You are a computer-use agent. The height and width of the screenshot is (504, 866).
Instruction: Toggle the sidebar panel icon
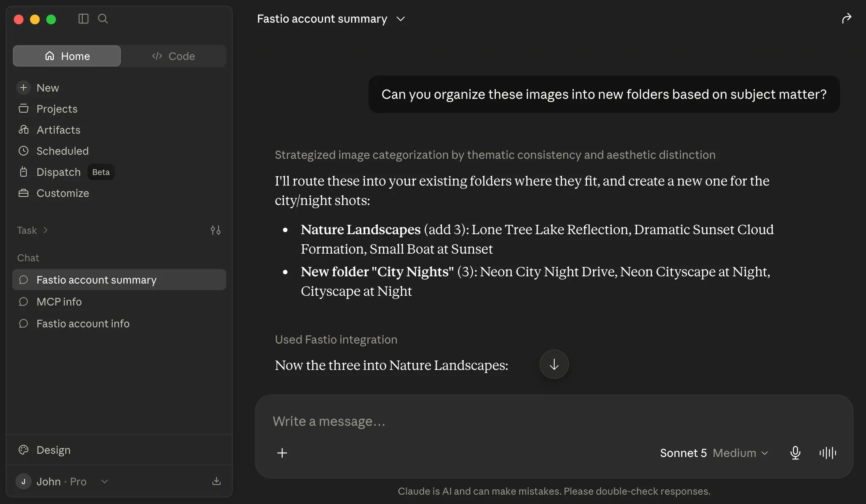pyautogui.click(x=83, y=19)
